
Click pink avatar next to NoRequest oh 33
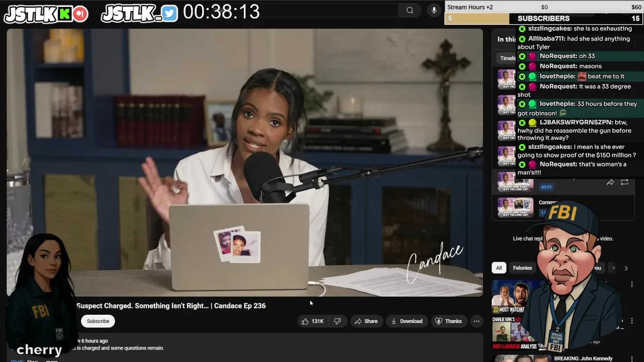(x=533, y=56)
